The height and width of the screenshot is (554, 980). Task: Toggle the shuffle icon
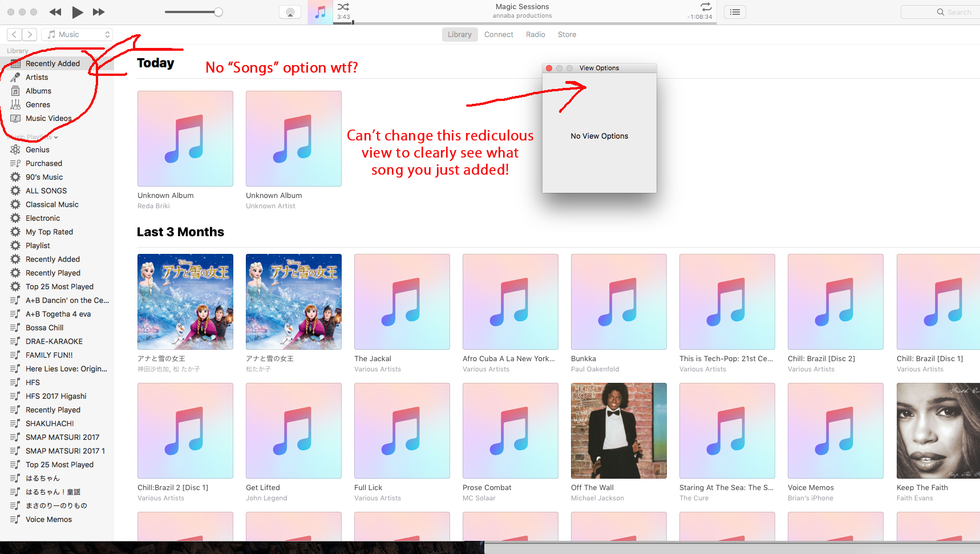343,7
